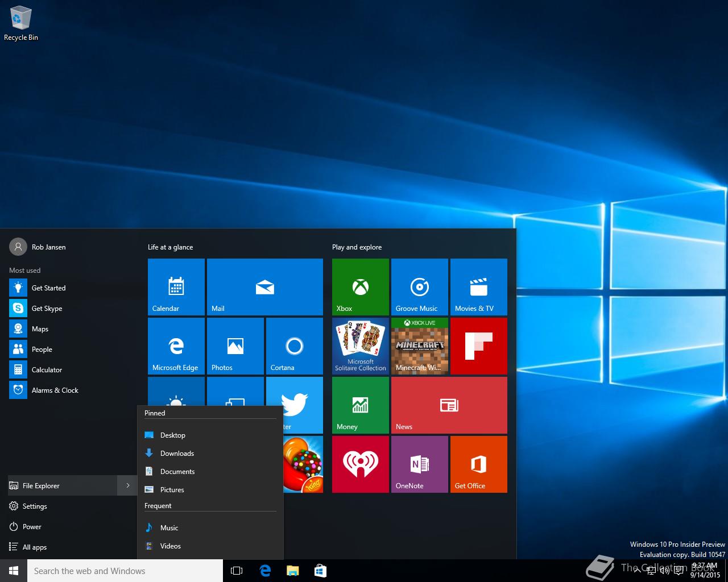Image resolution: width=728 pixels, height=582 pixels.
Task: Open the Movies & TV tile
Action: 479,287
